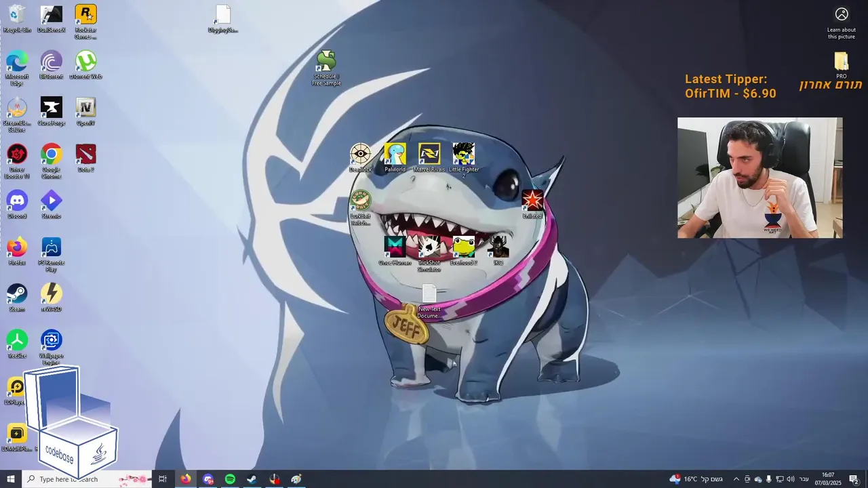Open the PS Remote Play shortcut
This screenshot has width=868, height=488.
52,254
